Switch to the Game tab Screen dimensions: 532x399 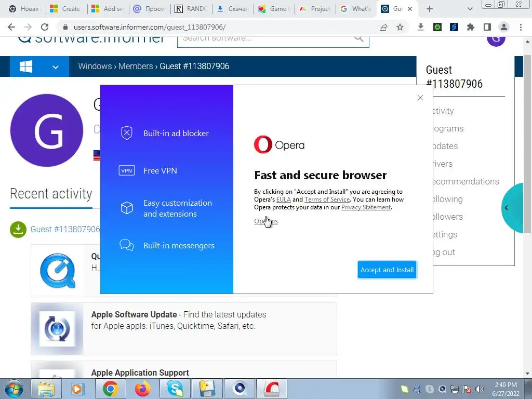[x=274, y=9]
